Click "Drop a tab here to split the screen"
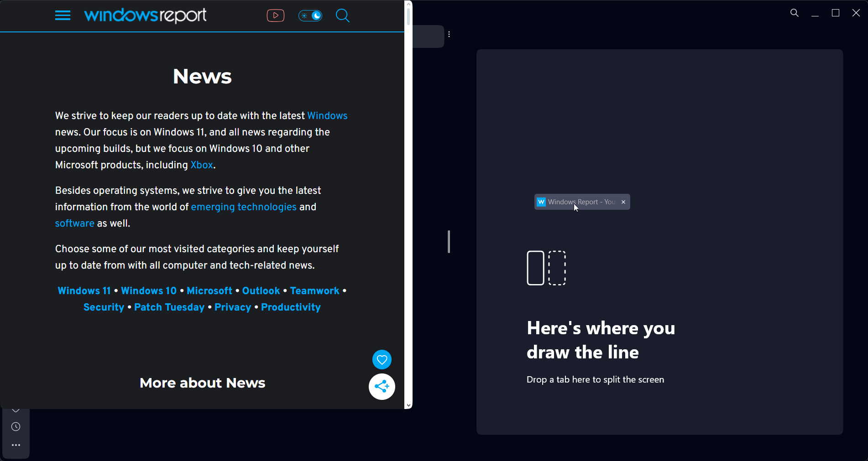This screenshot has height=461, width=868. click(595, 379)
